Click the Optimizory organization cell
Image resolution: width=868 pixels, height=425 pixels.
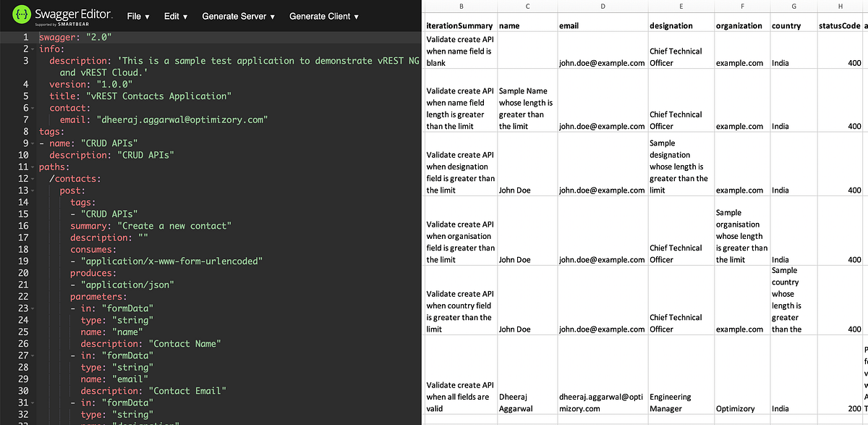741,403
